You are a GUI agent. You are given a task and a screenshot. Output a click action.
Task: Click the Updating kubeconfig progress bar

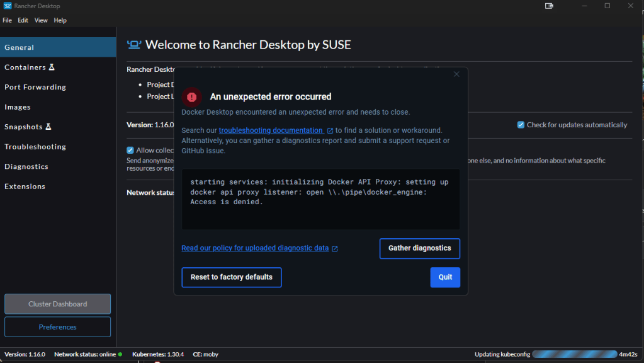click(x=574, y=354)
